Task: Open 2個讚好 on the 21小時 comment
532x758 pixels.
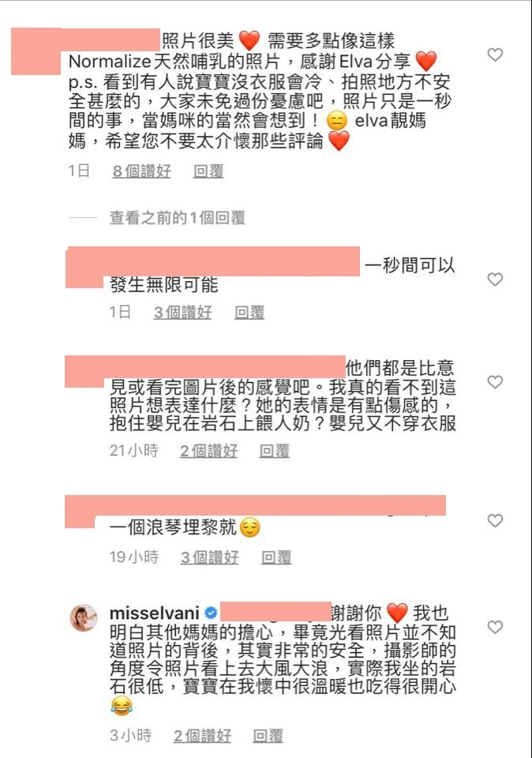Action: coord(208,451)
